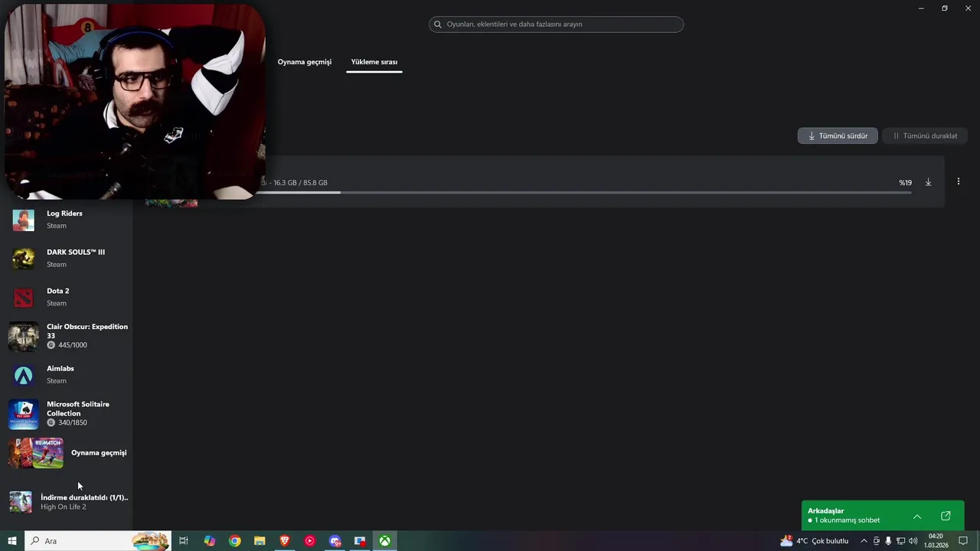Open the recording app taskbar icon
The width and height of the screenshot is (980, 551).
pos(360,541)
